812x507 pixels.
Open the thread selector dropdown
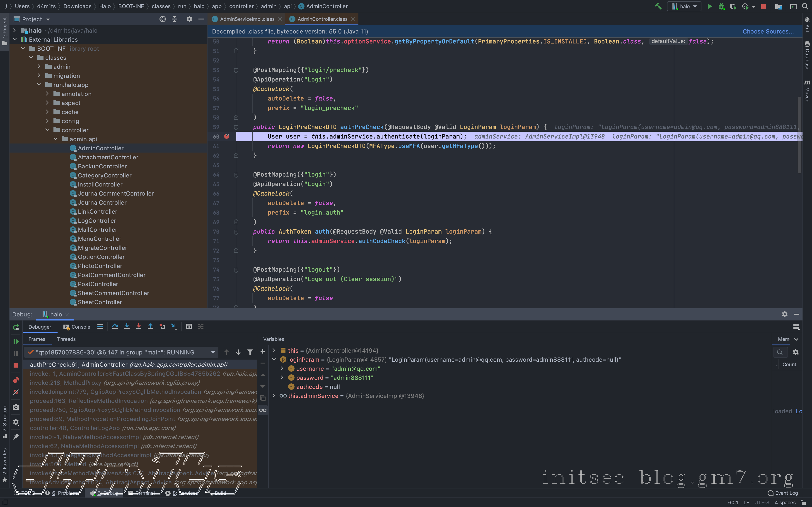click(x=213, y=352)
